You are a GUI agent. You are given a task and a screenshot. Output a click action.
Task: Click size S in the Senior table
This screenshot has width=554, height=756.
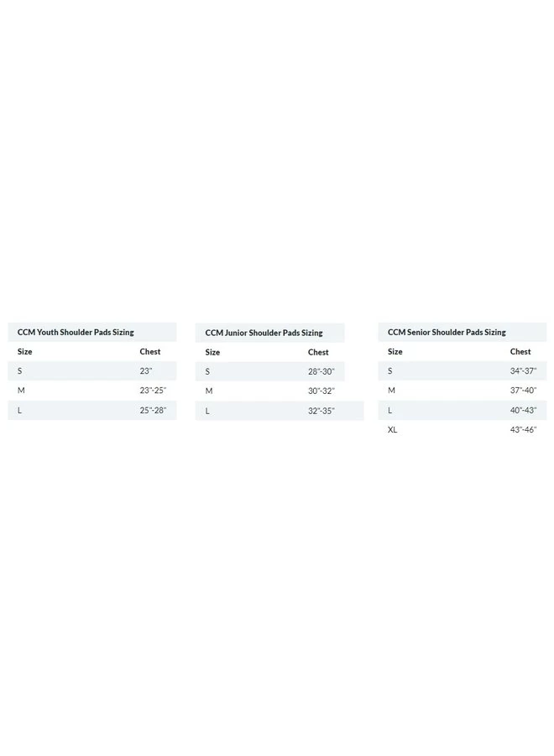tap(390, 371)
